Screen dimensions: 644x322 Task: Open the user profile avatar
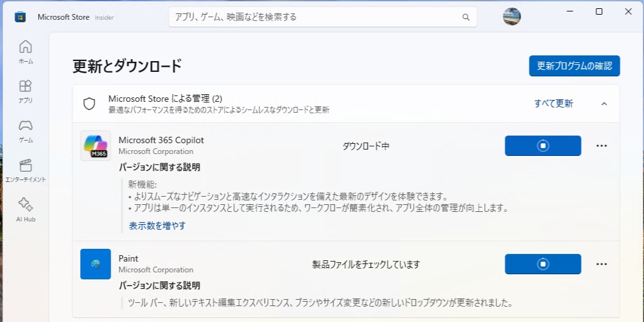pyautogui.click(x=512, y=17)
